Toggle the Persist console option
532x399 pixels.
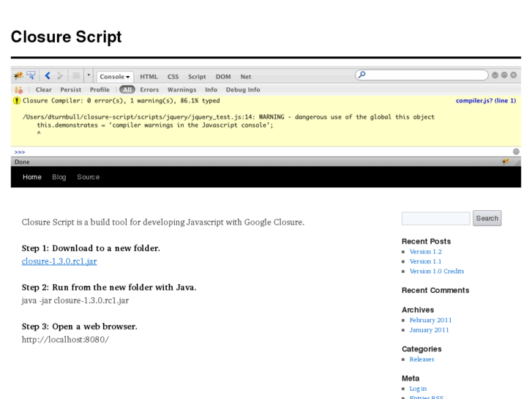(70, 89)
